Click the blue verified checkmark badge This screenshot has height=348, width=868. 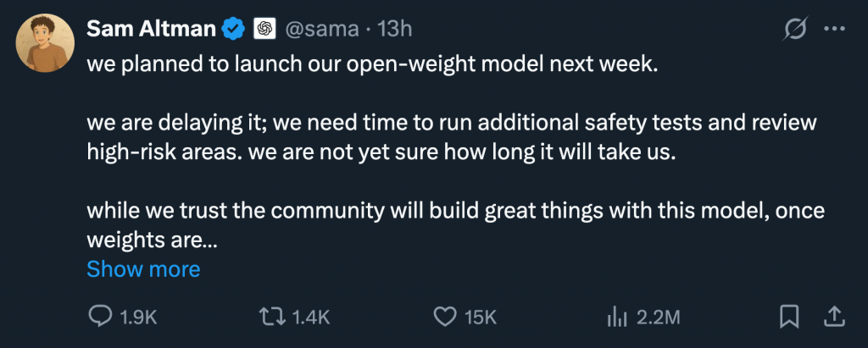click(233, 30)
